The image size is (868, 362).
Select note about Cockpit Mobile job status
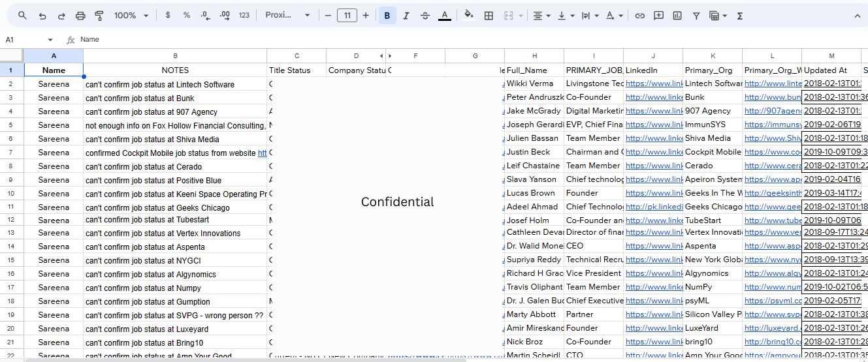[175, 153]
